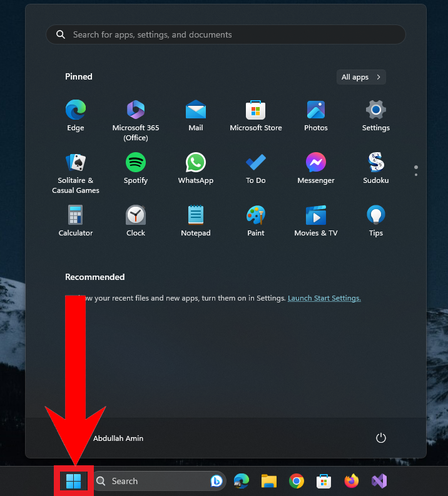Image resolution: width=448 pixels, height=496 pixels.
Task: Open File Explorer on the taskbar
Action: (x=269, y=481)
